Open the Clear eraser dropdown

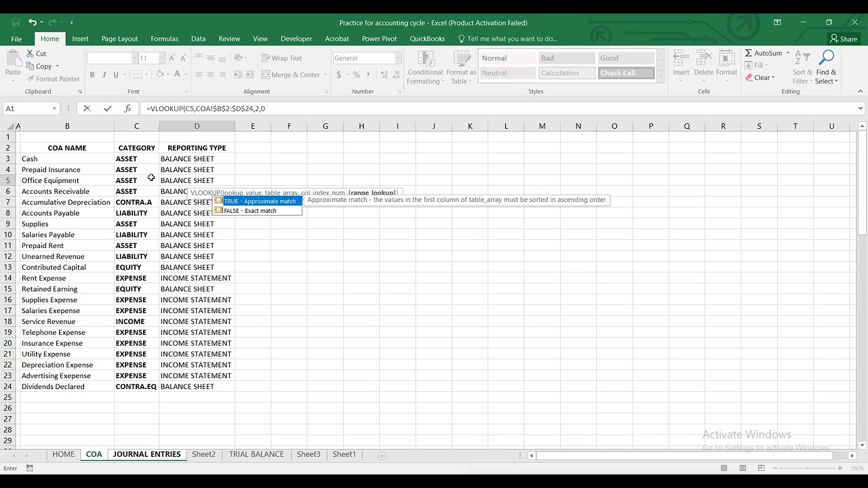click(759, 77)
